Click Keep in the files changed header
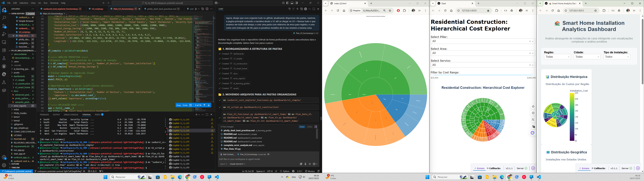This screenshot has width=644, height=181. point(302,127)
